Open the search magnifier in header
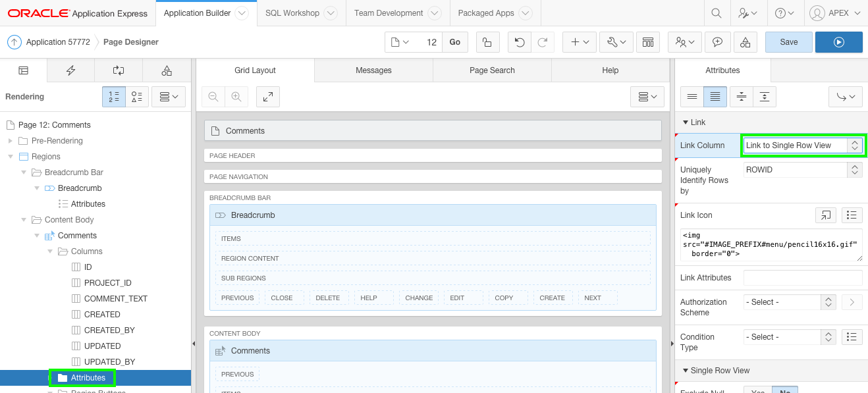The width and height of the screenshot is (868, 393). (x=717, y=13)
